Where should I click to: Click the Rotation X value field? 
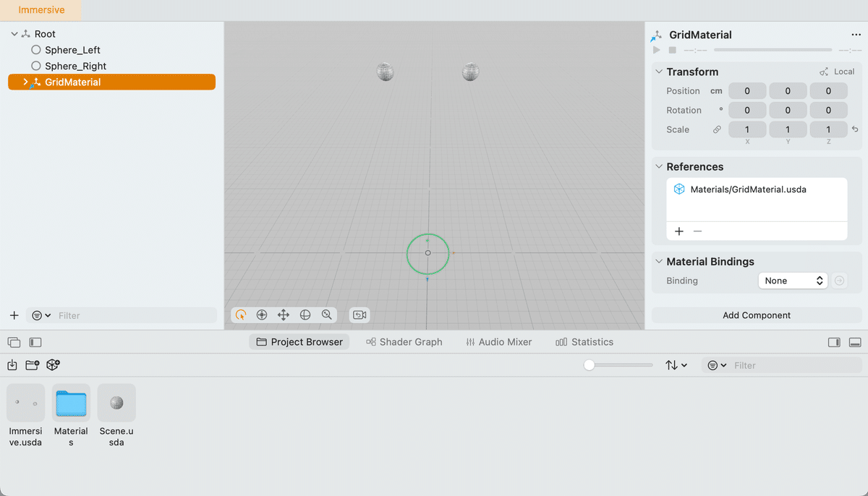[x=747, y=111]
